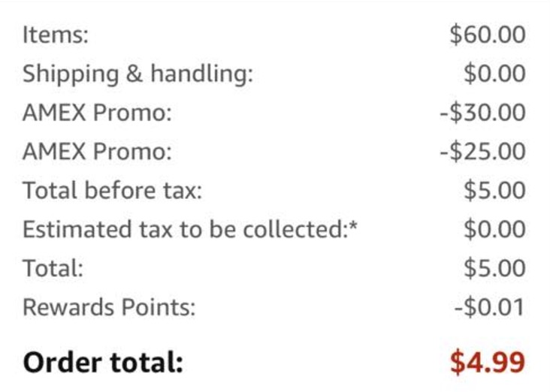Select the -$25.00 AMEX promo discount
Image resolution: width=550 pixels, height=392 pixels.
point(482,152)
